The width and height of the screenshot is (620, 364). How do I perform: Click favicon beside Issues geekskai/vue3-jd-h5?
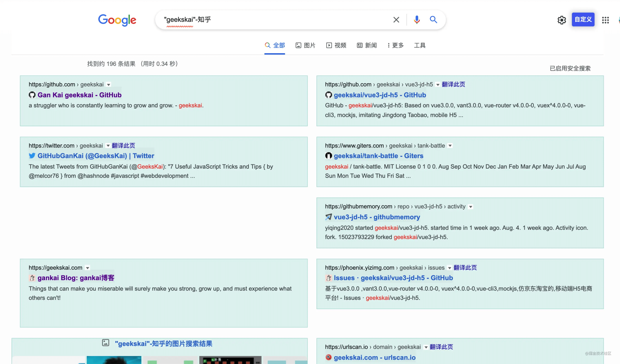(x=328, y=278)
